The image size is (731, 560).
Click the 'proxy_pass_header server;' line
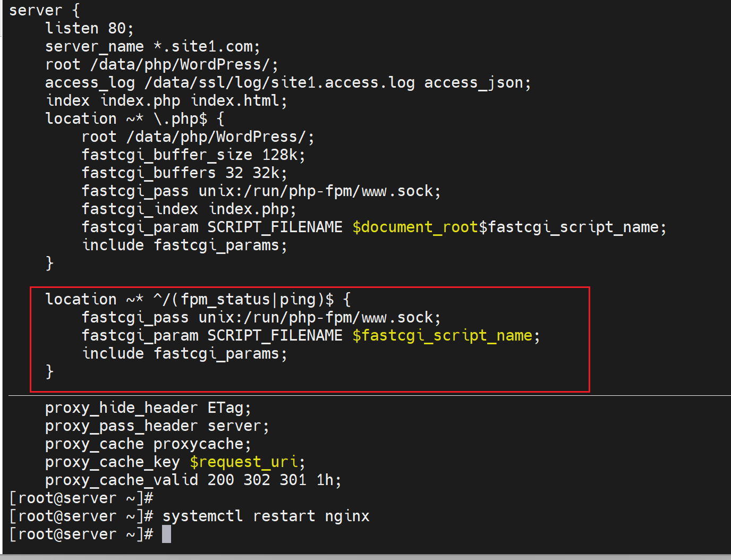[157, 426]
